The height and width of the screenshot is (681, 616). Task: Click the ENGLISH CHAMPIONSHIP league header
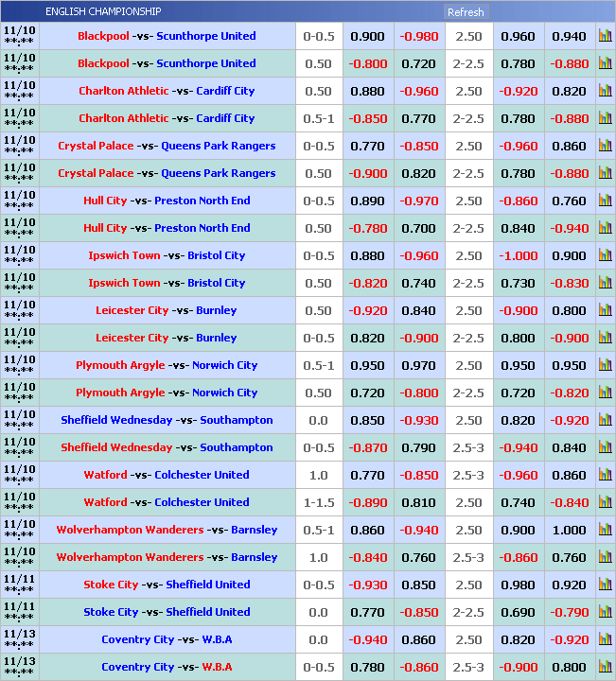tap(103, 11)
